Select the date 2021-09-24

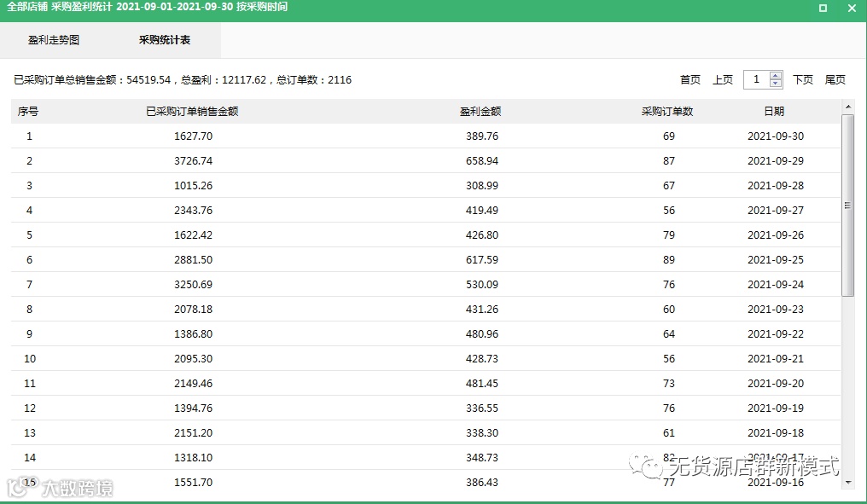tap(776, 285)
